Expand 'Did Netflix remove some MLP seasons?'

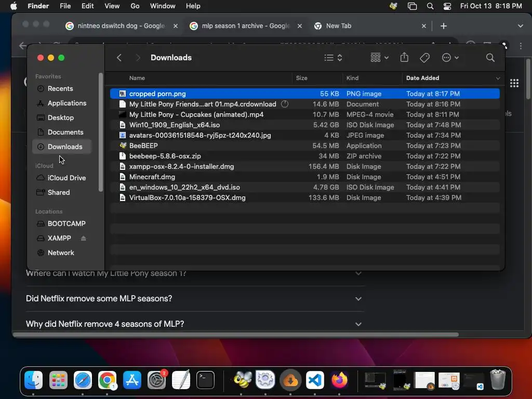click(x=194, y=299)
